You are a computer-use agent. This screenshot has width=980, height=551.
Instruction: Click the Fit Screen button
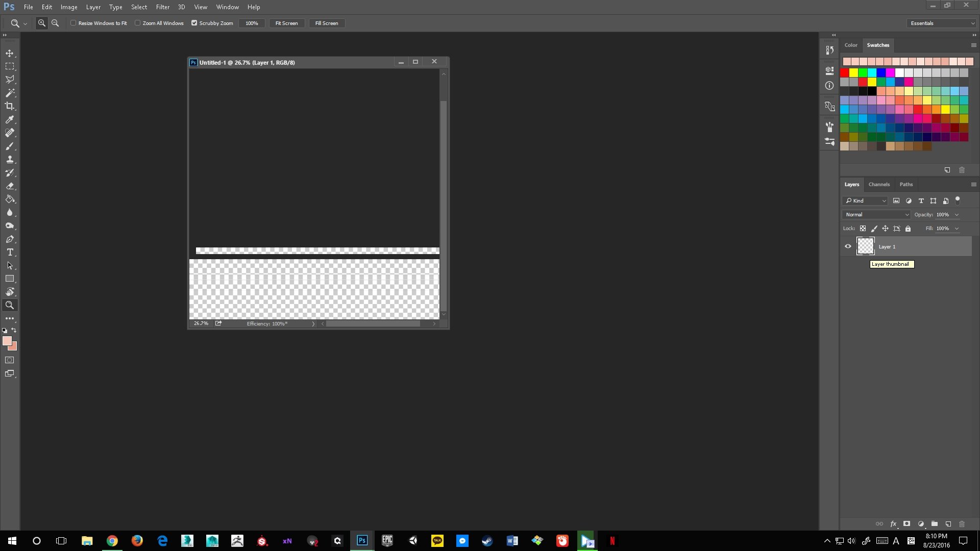point(286,23)
